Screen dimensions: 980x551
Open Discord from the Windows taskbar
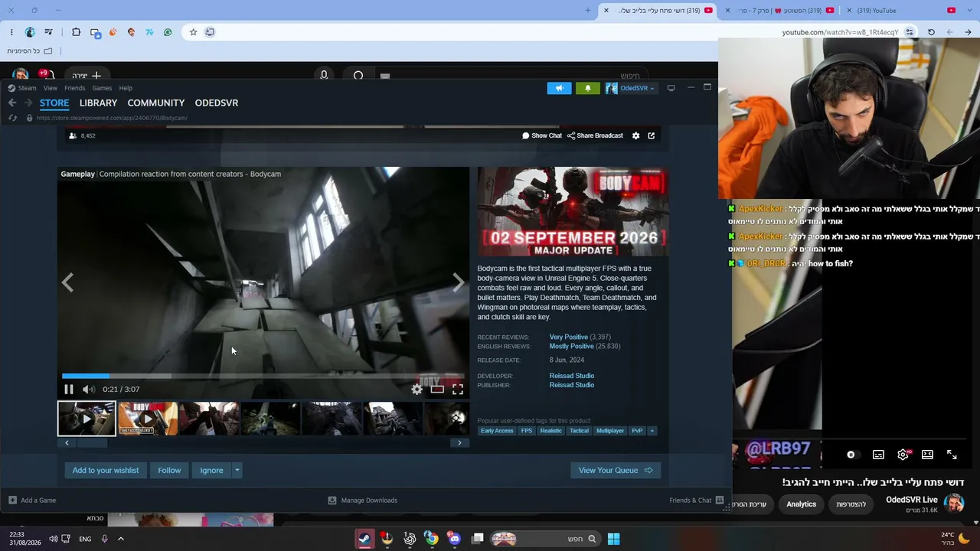click(455, 539)
